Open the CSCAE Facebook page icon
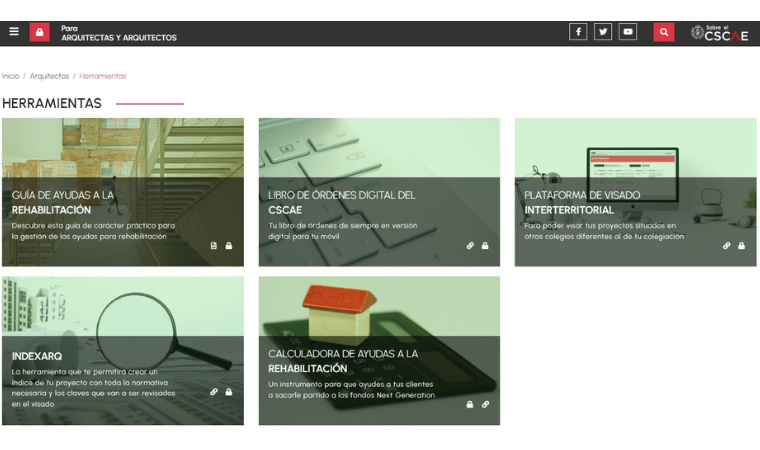This screenshot has height=450, width=760. (x=578, y=32)
